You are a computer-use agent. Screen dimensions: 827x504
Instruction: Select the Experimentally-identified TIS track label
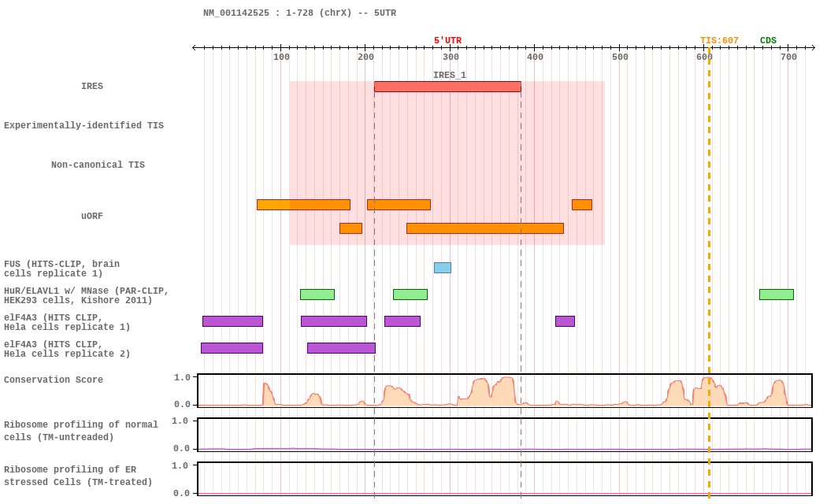(83, 125)
